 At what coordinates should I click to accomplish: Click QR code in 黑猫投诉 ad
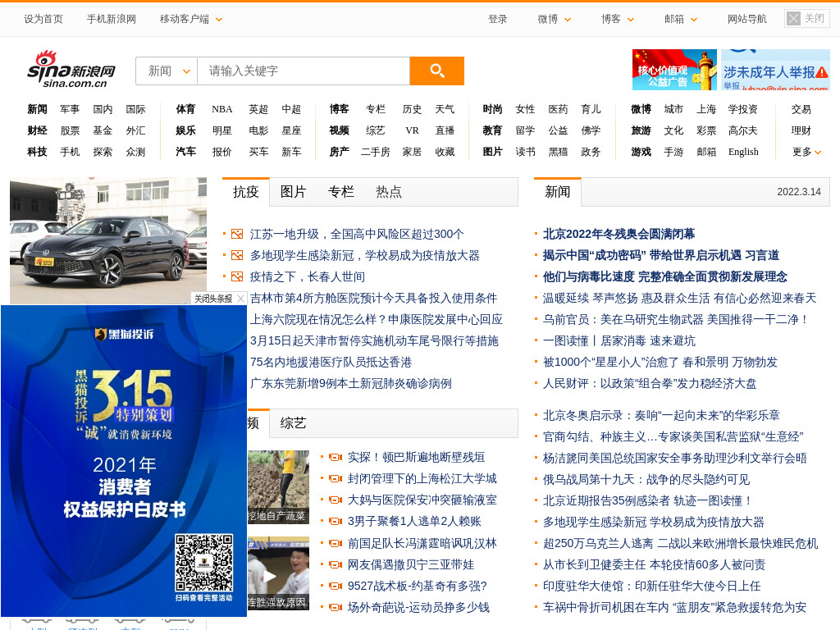pyautogui.click(x=204, y=563)
